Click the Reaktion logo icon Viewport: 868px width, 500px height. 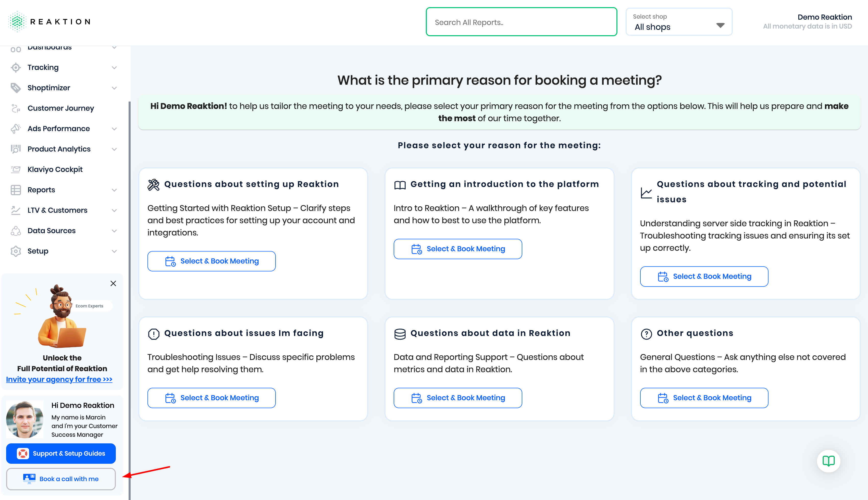click(17, 22)
